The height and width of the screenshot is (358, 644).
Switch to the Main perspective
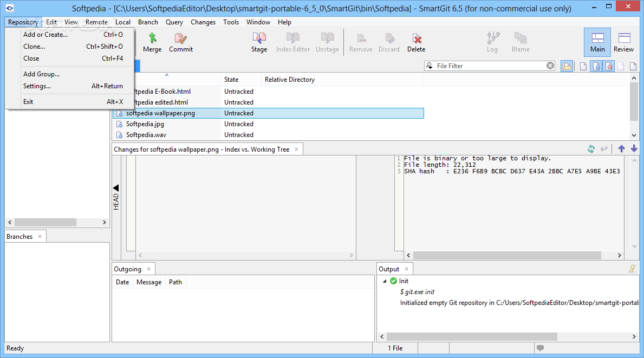[597, 42]
